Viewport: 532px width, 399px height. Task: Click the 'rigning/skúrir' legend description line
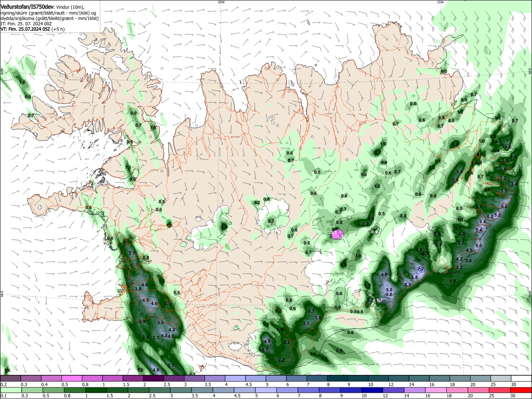click(48, 13)
